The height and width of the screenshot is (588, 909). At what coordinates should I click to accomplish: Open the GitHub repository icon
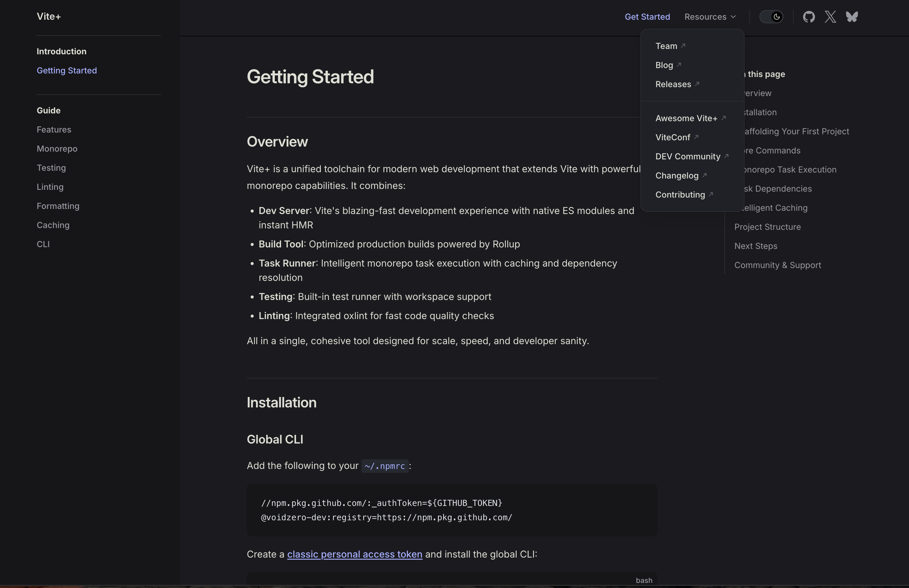pos(809,17)
